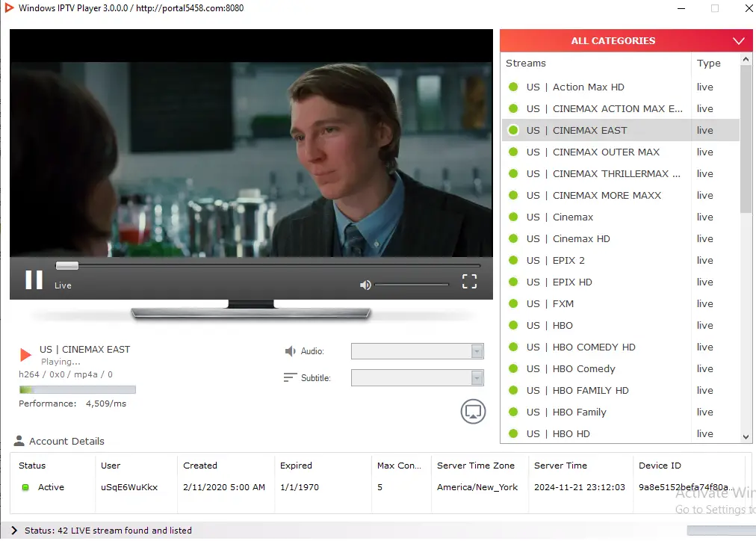Select the US | FXM stream
The height and width of the screenshot is (541, 756).
[x=620, y=304]
